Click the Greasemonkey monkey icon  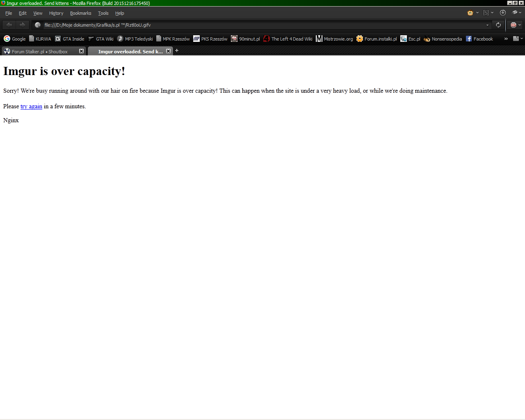[470, 13]
